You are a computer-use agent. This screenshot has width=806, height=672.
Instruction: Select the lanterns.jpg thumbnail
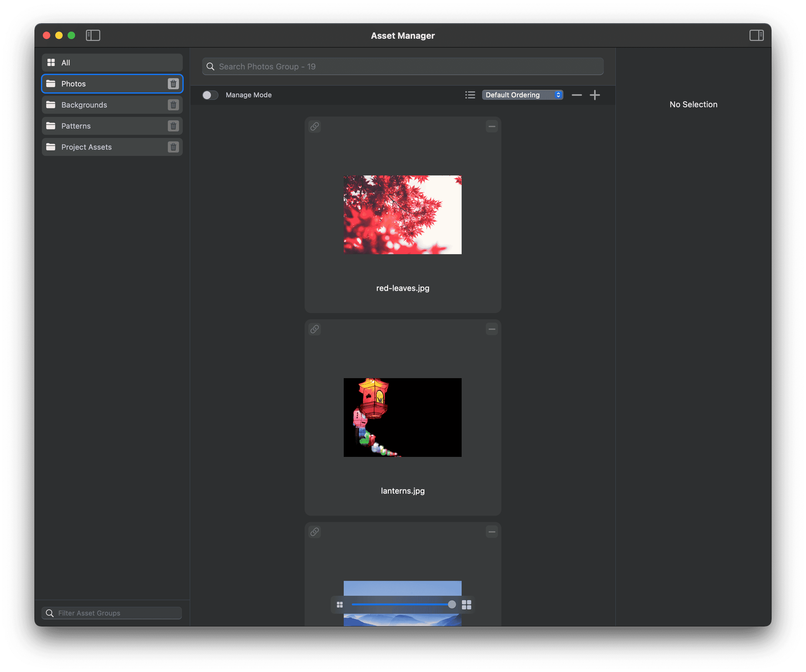[402, 417]
